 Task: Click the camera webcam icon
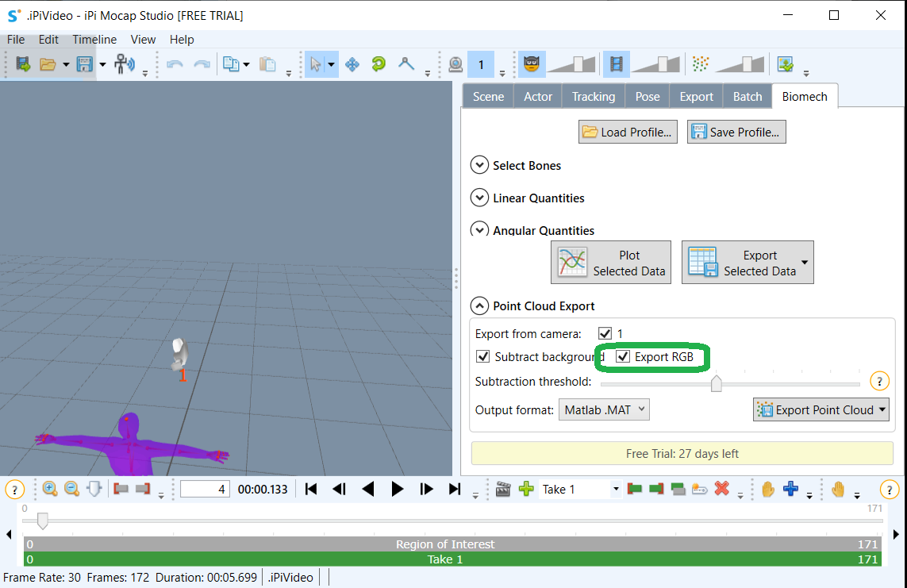(455, 64)
